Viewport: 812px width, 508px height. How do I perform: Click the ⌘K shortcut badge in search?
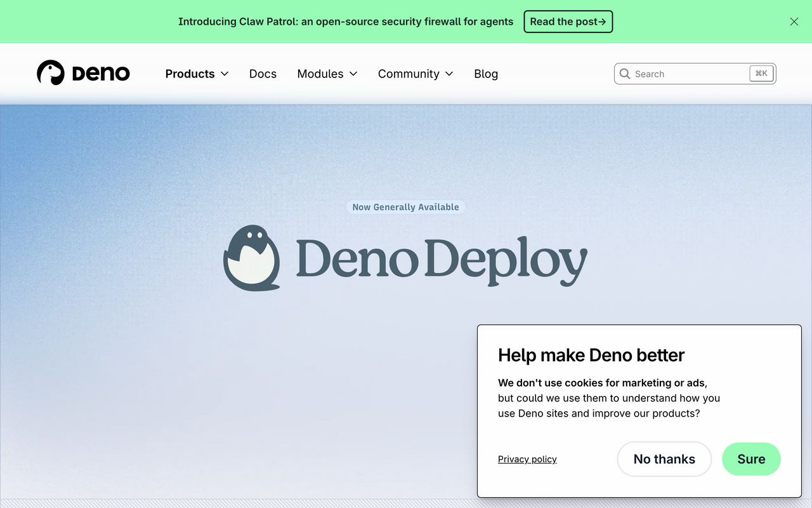761,74
